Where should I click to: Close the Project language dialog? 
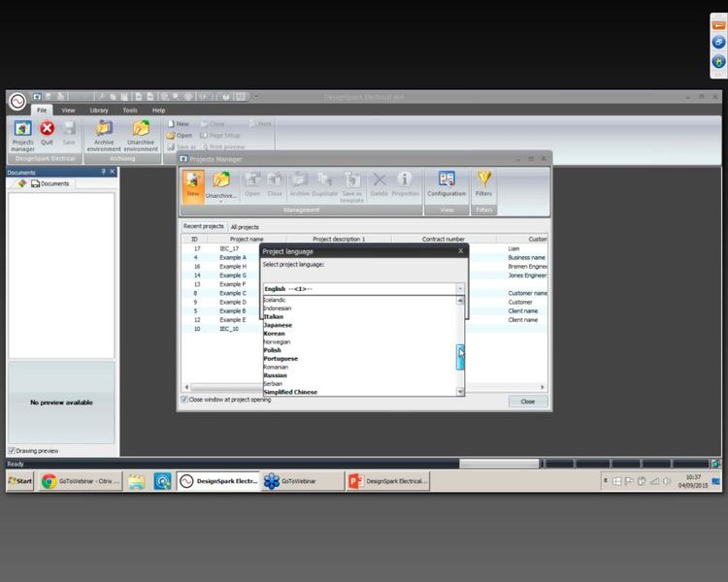pos(460,250)
